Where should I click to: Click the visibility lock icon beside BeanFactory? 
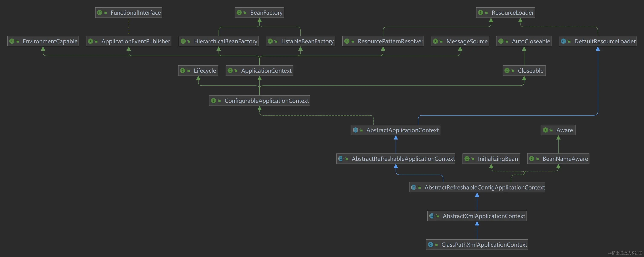click(x=244, y=13)
